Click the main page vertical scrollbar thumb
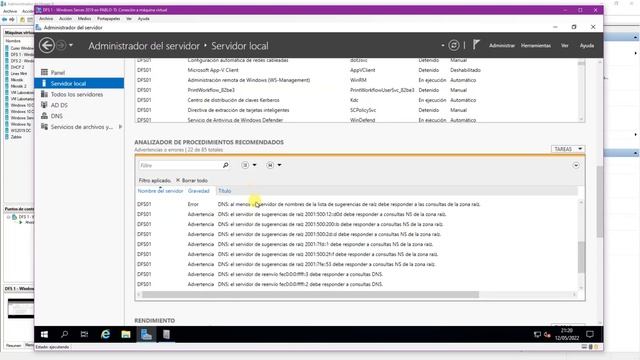 (599, 201)
